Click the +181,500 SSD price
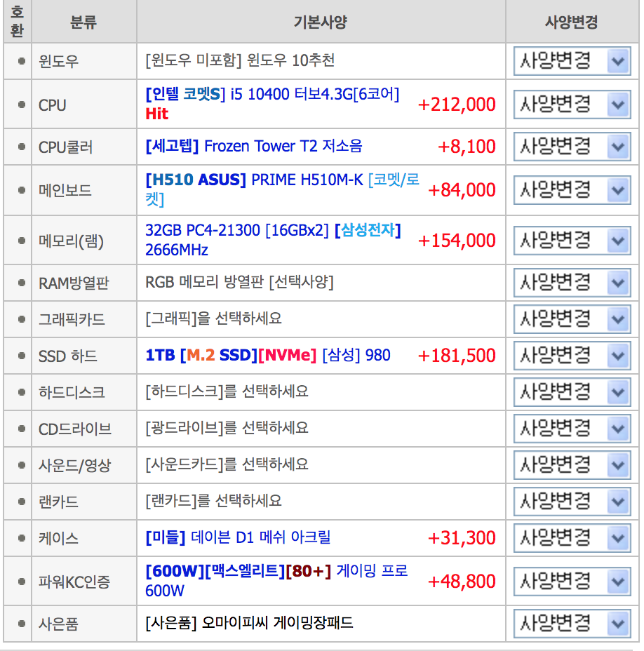Image resolution: width=644 pixels, height=651 pixels. click(x=457, y=356)
